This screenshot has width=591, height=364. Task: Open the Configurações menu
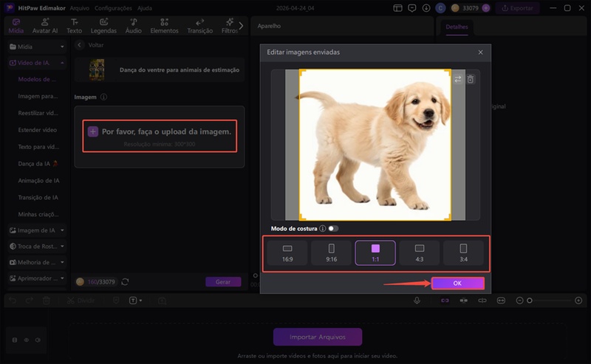click(x=113, y=8)
